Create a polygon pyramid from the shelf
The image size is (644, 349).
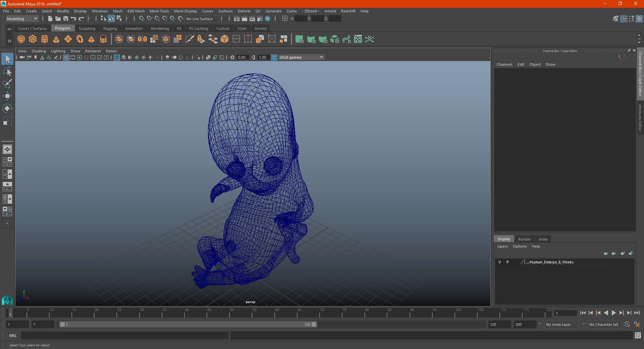click(92, 39)
